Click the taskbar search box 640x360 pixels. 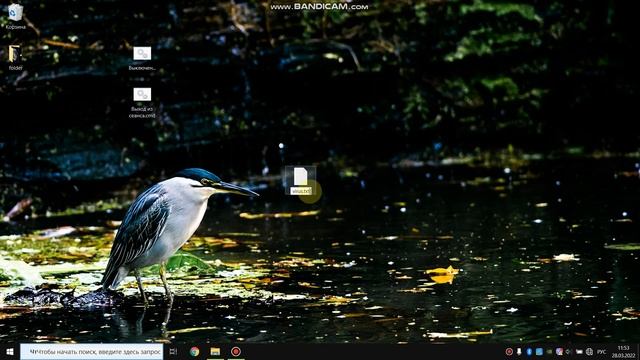(92, 351)
